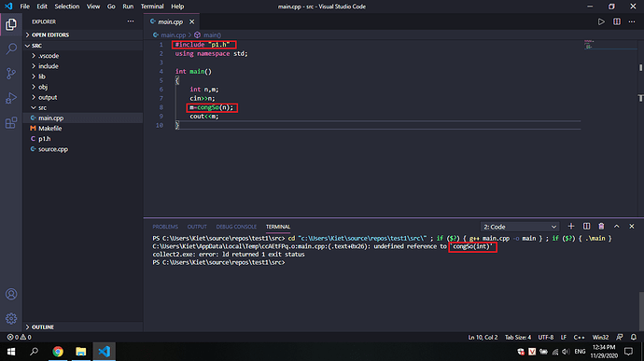Open the Help menu
Viewport: 644px width, 361px height.
coord(177,7)
